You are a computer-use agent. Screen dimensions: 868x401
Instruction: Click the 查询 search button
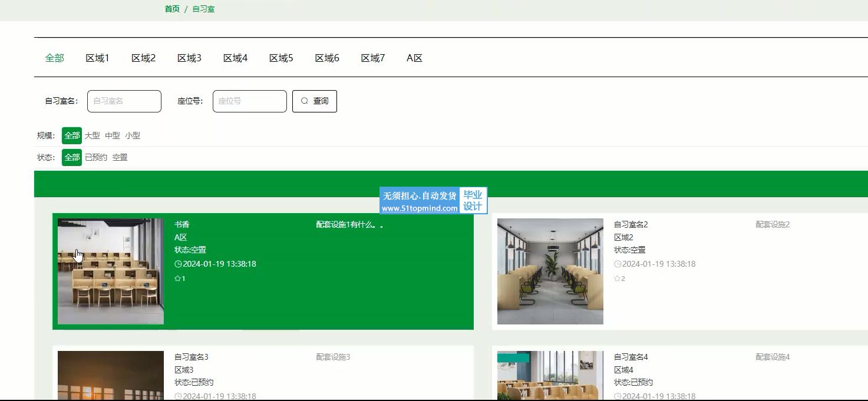[x=315, y=101]
